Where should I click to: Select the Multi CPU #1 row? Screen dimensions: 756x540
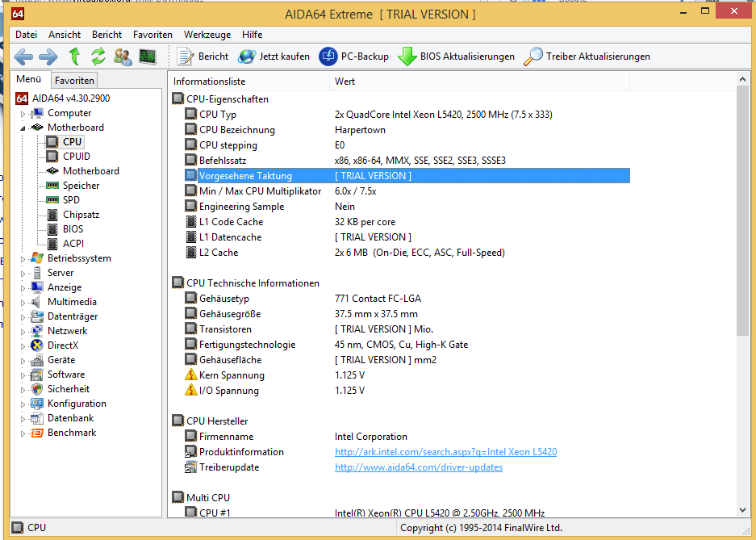[x=407, y=513]
